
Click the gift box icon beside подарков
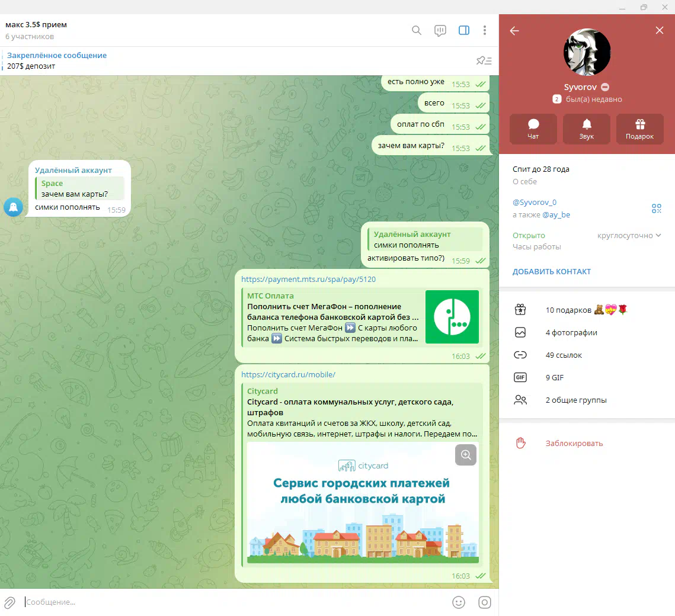[520, 310]
